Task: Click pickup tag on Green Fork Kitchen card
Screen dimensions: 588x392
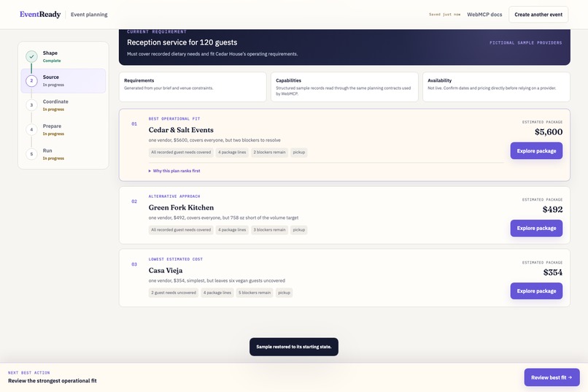Action: 299,229
